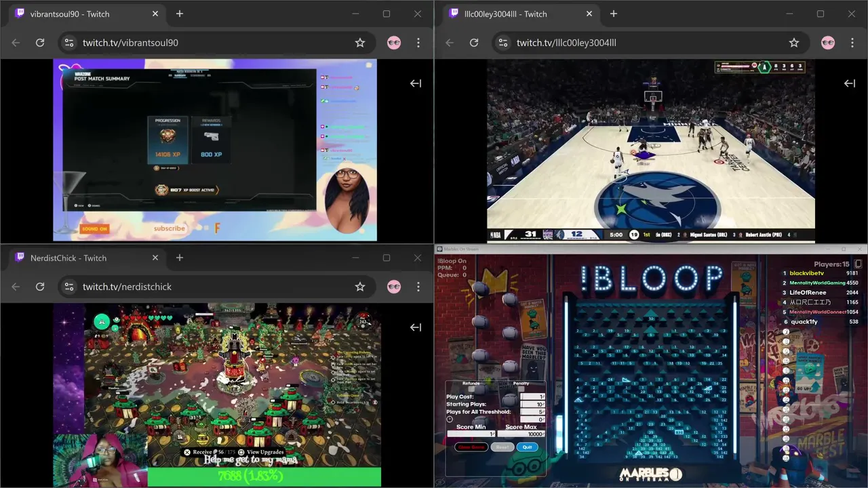The height and width of the screenshot is (488, 868).
Task: Bookmark the lllc00ley3004lll page with the star
Action: click(794, 43)
